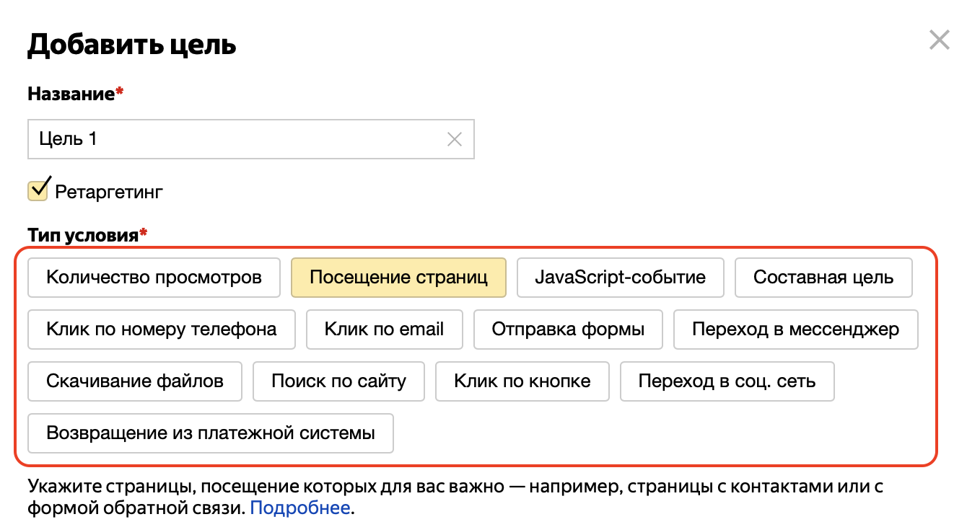
Task: Click the Добавить цель heading
Action: 132,45
